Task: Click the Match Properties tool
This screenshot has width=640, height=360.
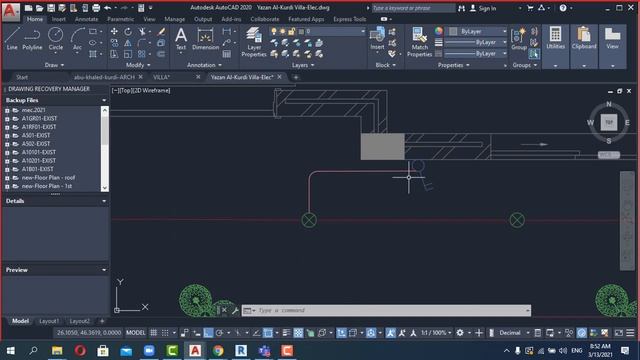Action: 419,42
